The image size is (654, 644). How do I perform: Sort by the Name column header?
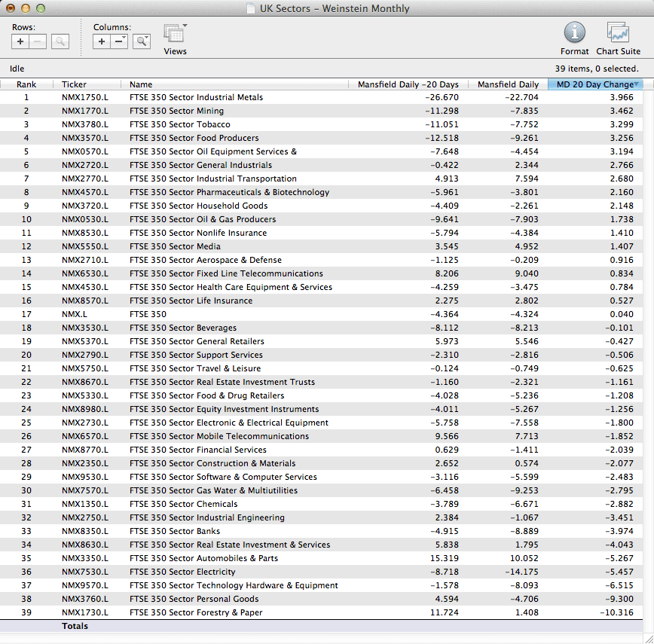pos(141,84)
